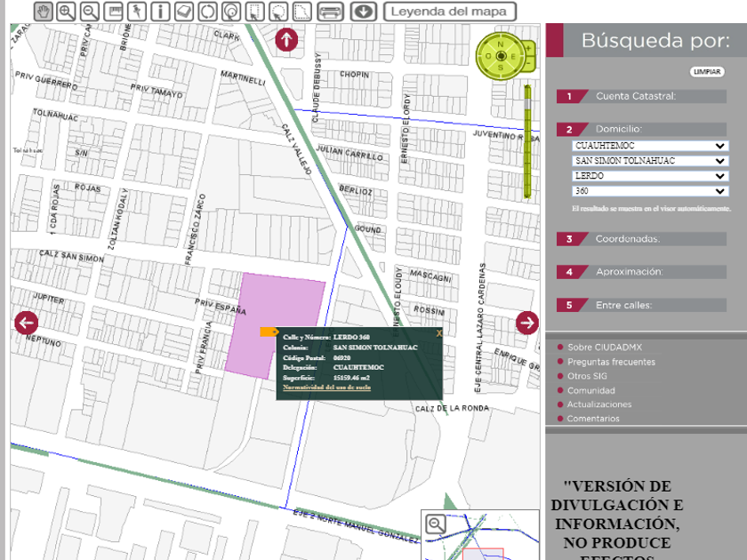
Task: Pan map north with top arrow
Action: 286,39
